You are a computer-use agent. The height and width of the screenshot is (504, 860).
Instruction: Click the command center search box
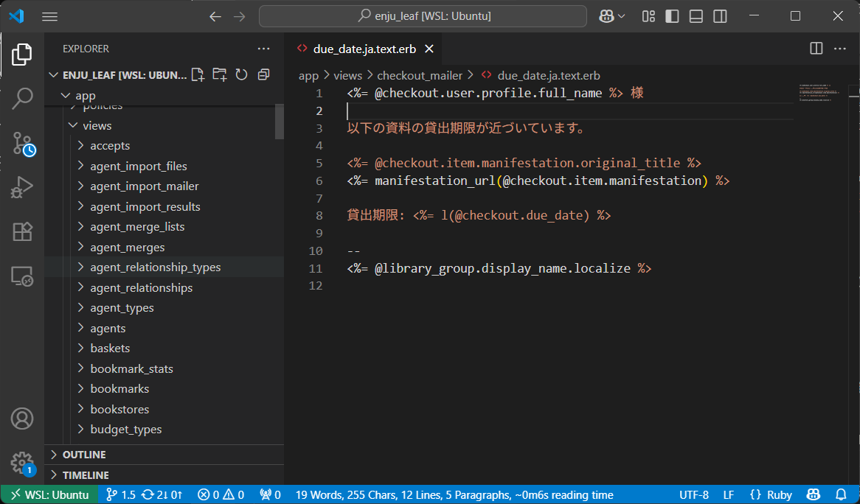click(423, 16)
